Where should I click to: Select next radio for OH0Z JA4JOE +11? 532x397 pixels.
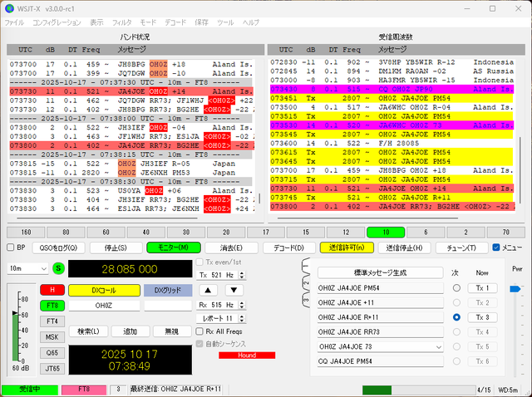[456, 302]
